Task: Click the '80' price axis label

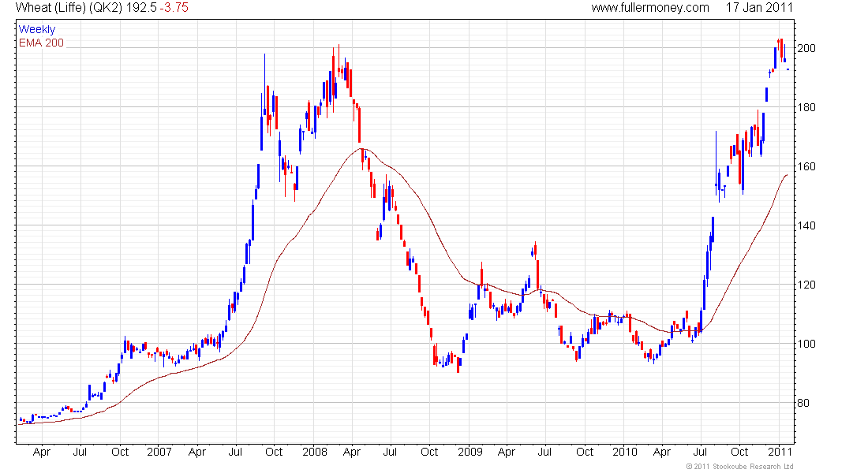Action: [803, 404]
